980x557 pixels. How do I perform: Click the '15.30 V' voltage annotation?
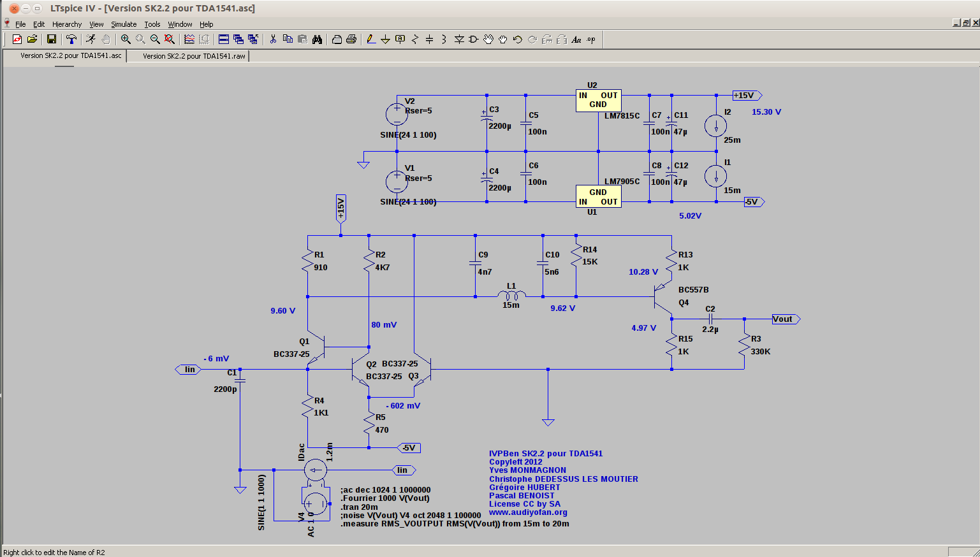tap(766, 112)
